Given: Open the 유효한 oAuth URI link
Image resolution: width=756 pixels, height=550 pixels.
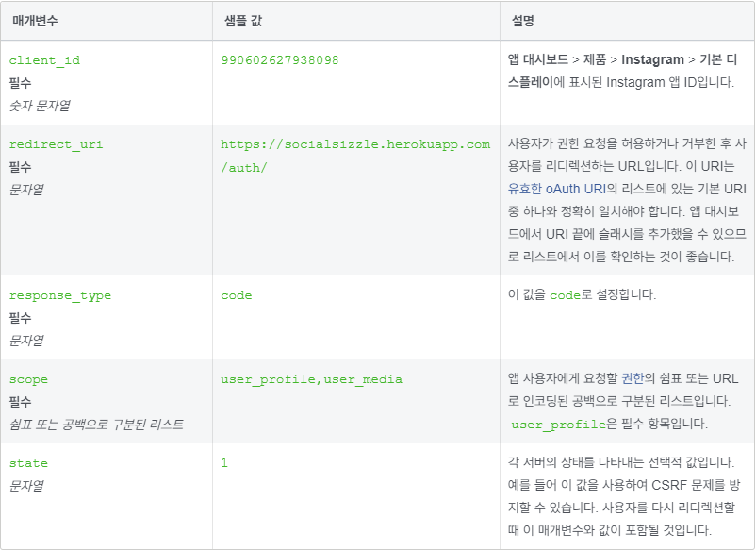Looking at the screenshot, I should [557, 189].
